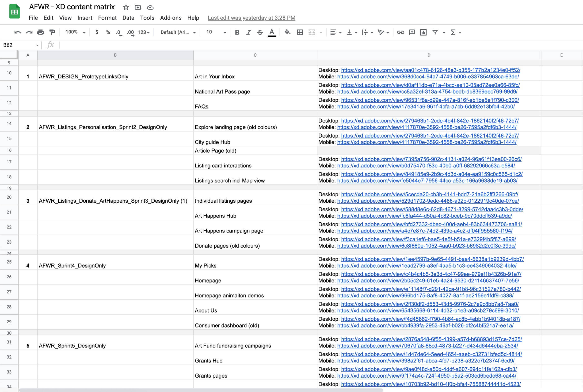Expand merge cells options arrow
This screenshot has width=583, height=392.
coord(321,32)
